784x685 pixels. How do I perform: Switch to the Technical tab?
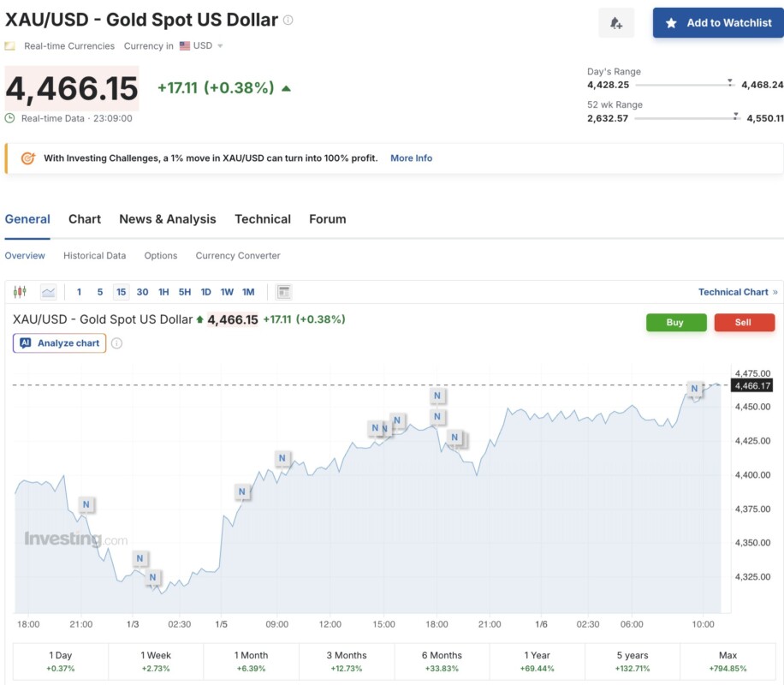263,219
